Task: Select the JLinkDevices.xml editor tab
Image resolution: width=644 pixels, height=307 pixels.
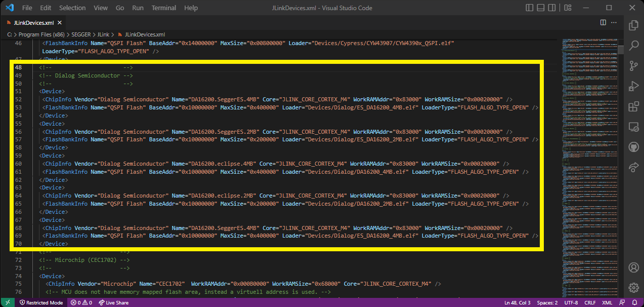Action: tap(33, 23)
